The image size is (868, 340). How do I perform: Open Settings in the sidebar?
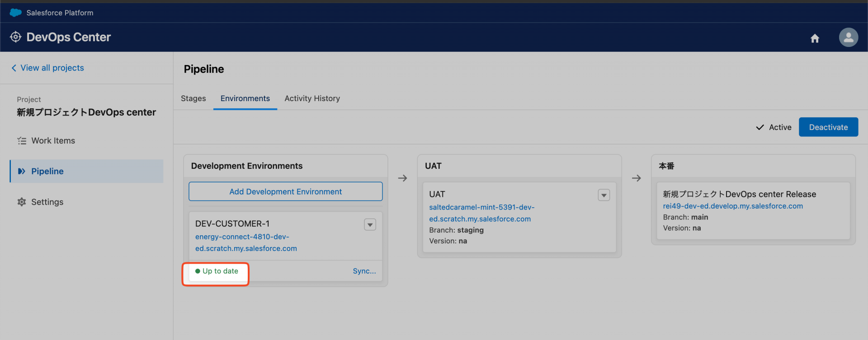click(x=86, y=202)
